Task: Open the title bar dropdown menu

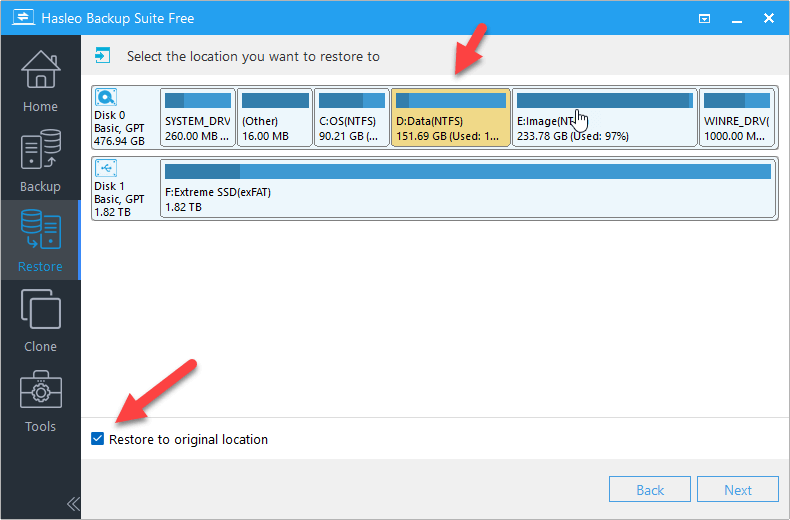Action: click(705, 18)
